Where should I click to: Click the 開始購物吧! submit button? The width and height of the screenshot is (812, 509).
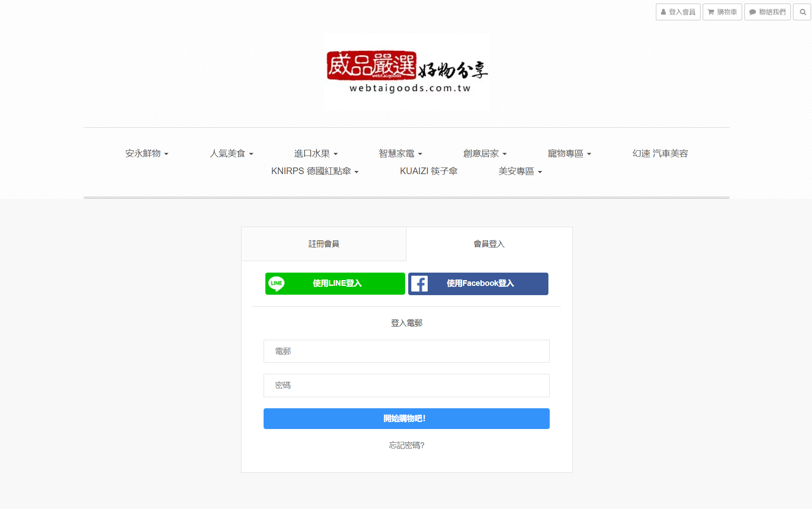click(x=406, y=418)
